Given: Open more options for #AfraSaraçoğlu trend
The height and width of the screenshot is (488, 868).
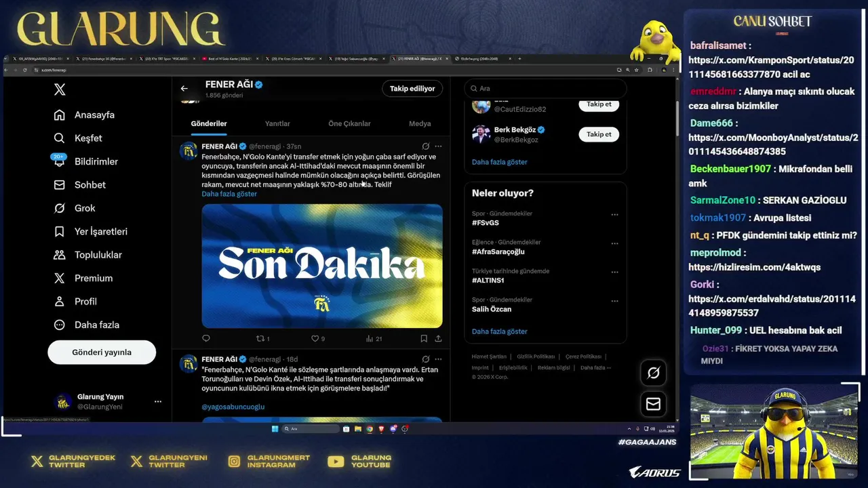Looking at the screenshot, I should click(614, 243).
